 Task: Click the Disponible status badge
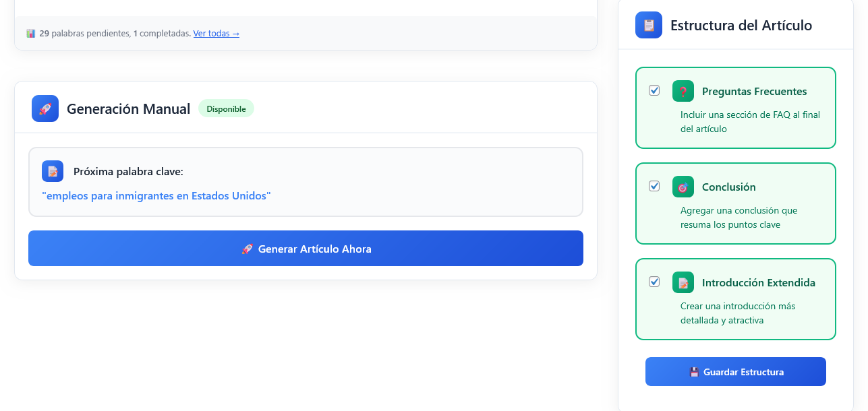226,108
